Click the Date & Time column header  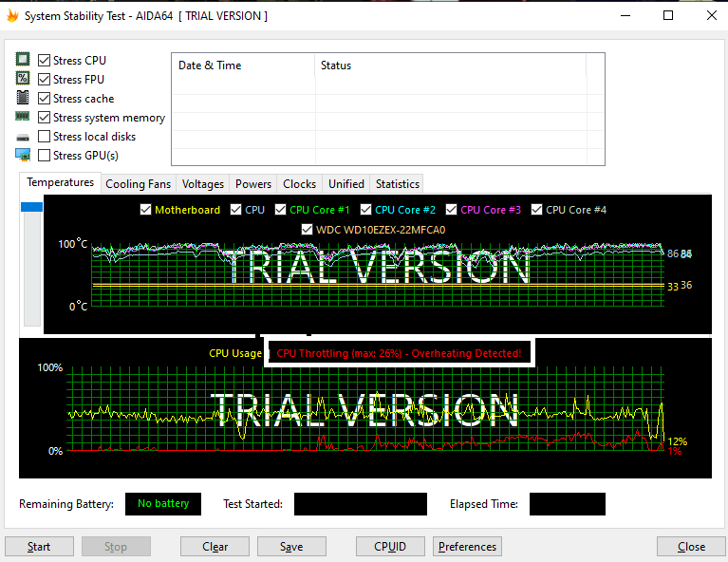[x=243, y=66]
